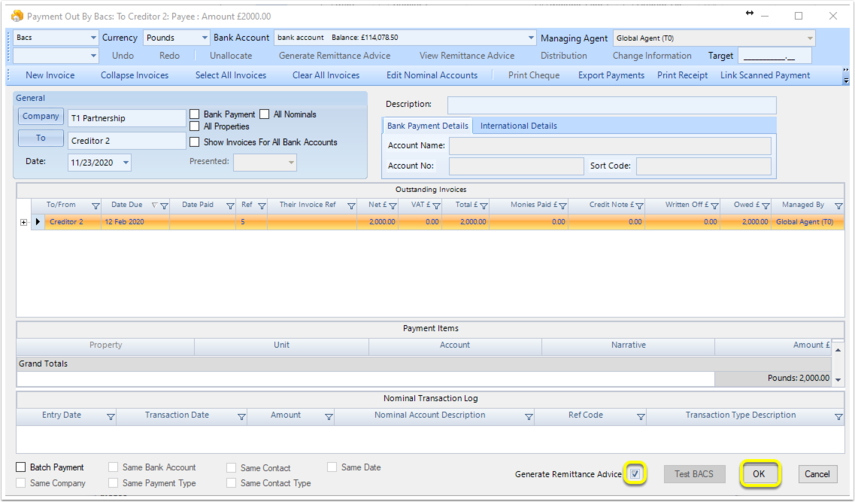This screenshot has height=502, width=855.
Task: Click into the Target field
Action: (x=775, y=56)
